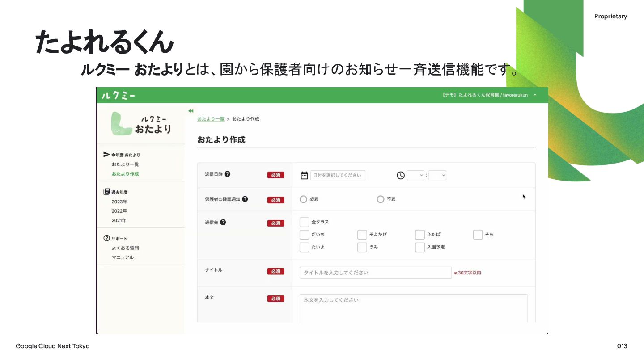Click the 送信日時 field label
This screenshot has width=644, height=362.
click(214, 174)
